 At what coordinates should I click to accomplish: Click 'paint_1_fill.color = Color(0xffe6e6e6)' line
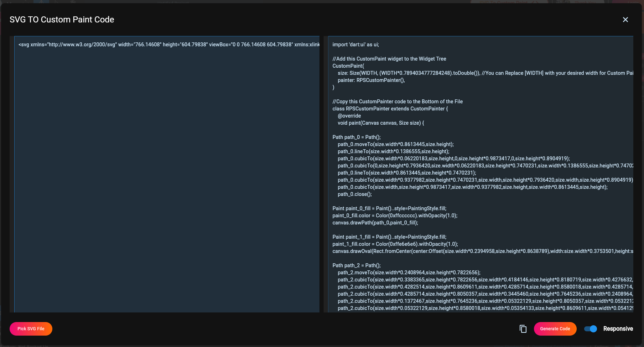tap(395, 244)
